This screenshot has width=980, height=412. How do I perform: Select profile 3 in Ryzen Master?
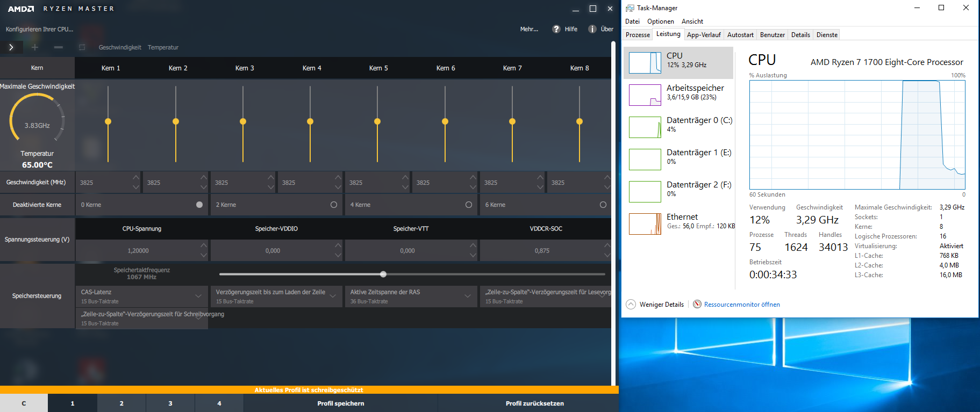[x=170, y=403]
